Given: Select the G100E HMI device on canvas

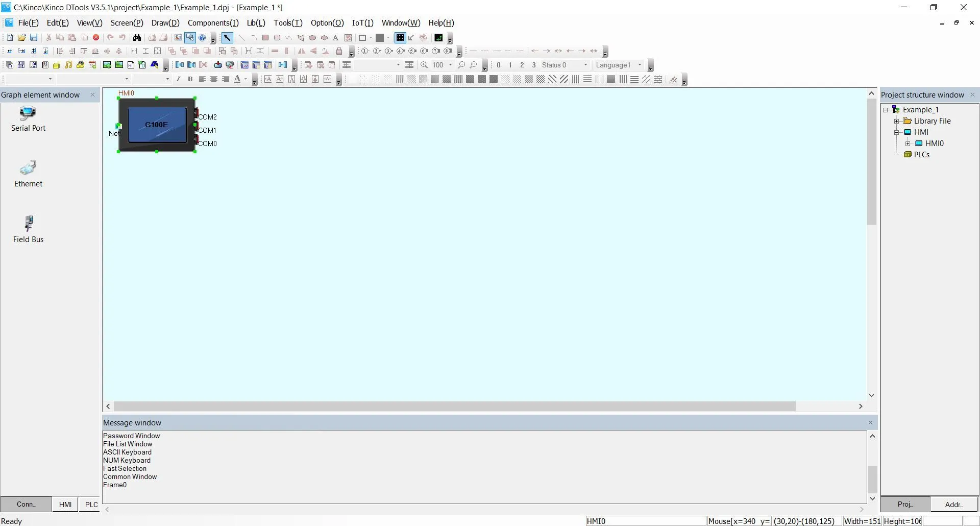Looking at the screenshot, I should (x=157, y=125).
